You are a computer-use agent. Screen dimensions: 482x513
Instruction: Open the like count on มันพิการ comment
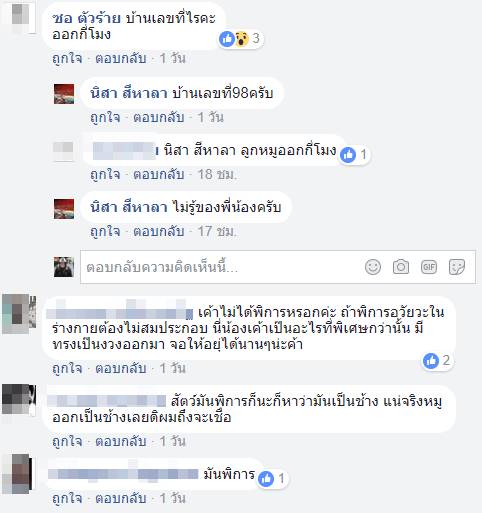tap(272, 479)
